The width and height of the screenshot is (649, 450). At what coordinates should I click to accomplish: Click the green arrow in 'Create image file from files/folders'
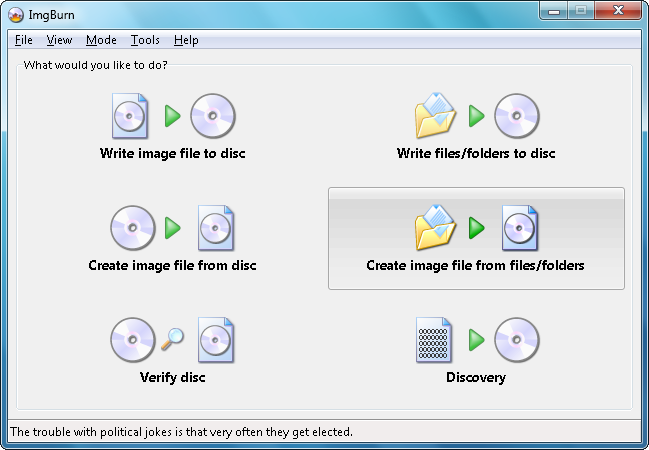pyautogui.click(x=476, y=228)
